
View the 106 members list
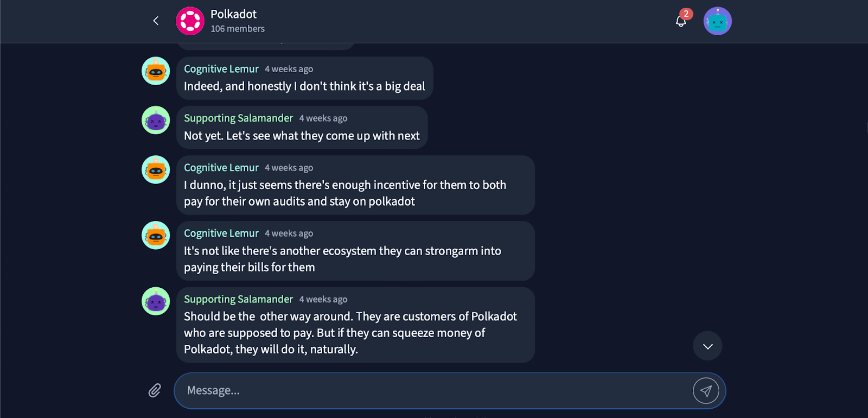point(238,29)
